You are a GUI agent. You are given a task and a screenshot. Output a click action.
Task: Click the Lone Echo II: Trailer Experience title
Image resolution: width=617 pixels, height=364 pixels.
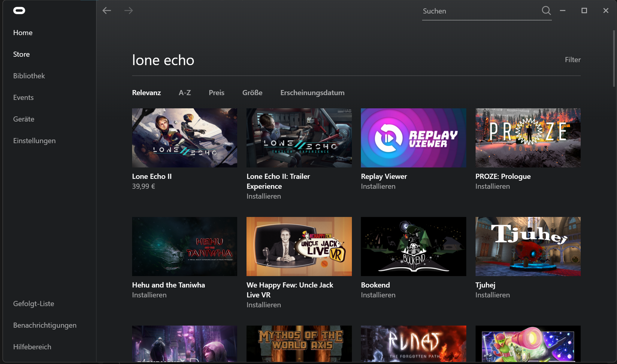[x=278, y=181]
